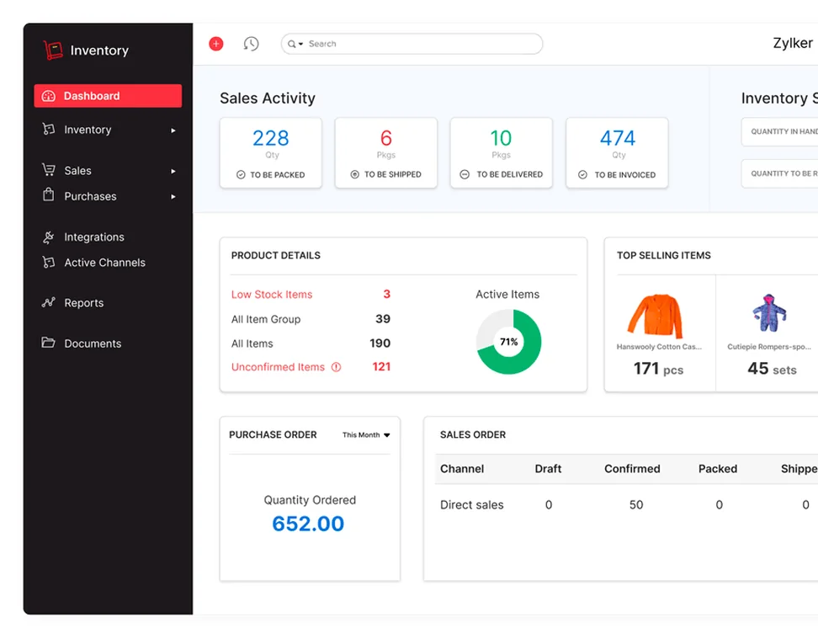Click the 171 pcs value
This screenshot has width=818, height=644.
658,369
